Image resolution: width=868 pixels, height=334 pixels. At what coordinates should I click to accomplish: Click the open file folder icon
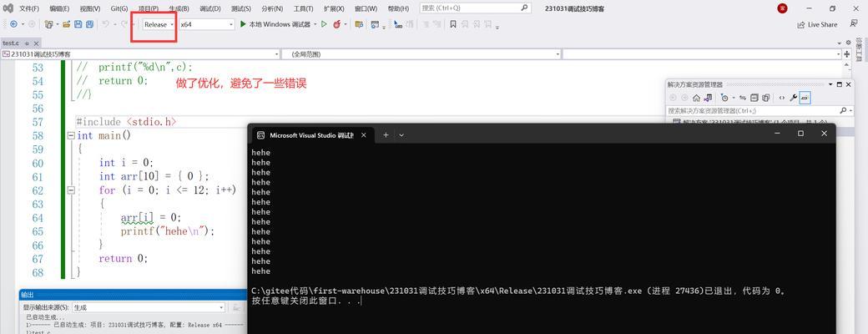pyautogui.click(x=67, y=24)
